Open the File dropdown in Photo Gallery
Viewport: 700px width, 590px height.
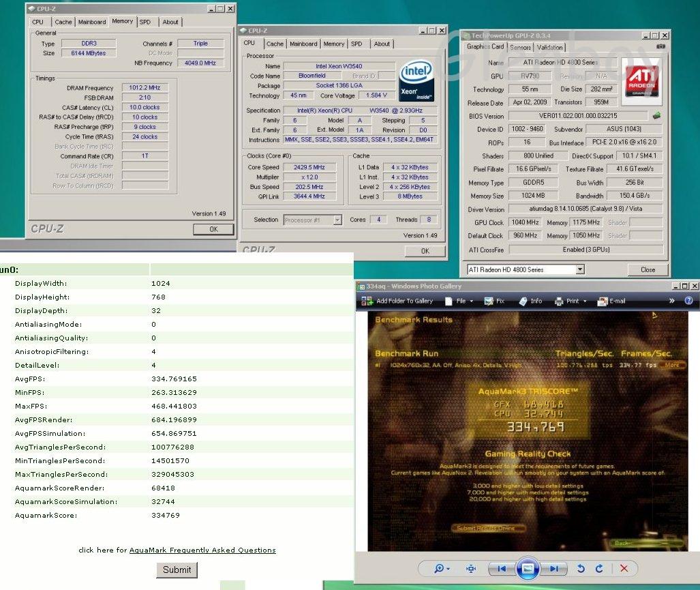tap(465, 301)
